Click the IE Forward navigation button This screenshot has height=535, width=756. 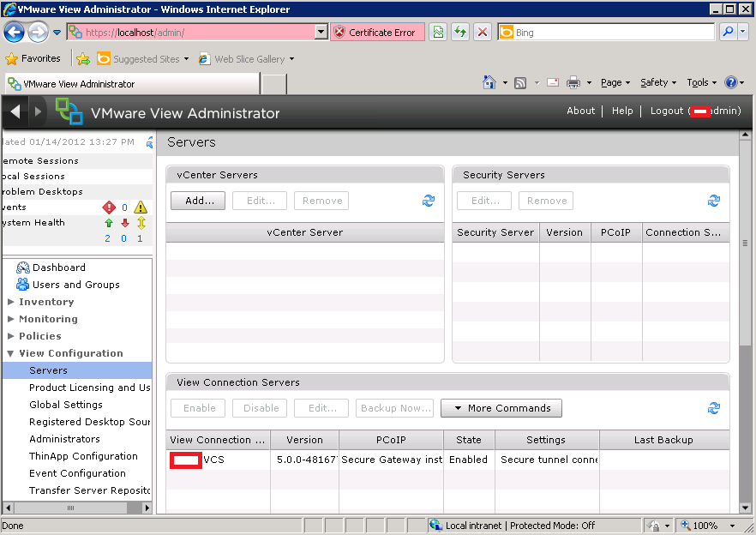pos(38,33)
